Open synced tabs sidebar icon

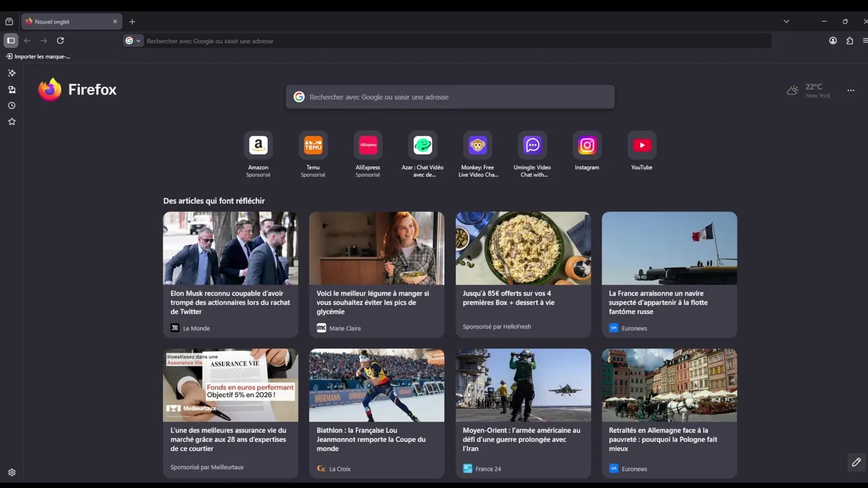[x=12, y=89]
